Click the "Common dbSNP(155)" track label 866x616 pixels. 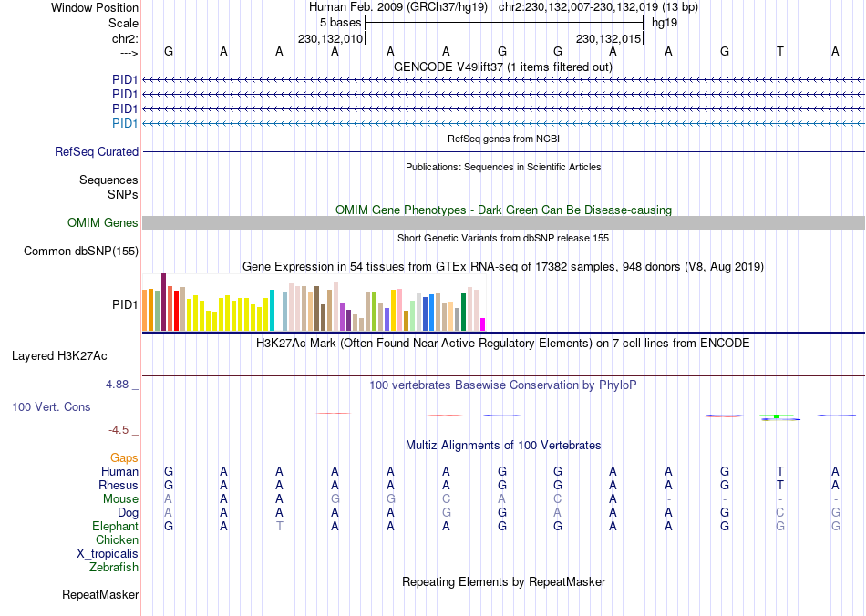click(x=80, y=252)
